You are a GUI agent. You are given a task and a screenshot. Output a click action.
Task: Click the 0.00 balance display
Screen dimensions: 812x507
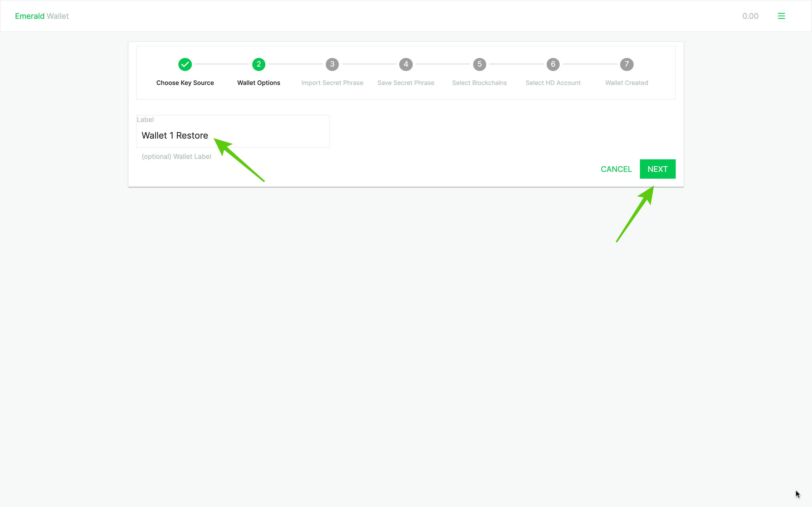(x=750, y=16)
